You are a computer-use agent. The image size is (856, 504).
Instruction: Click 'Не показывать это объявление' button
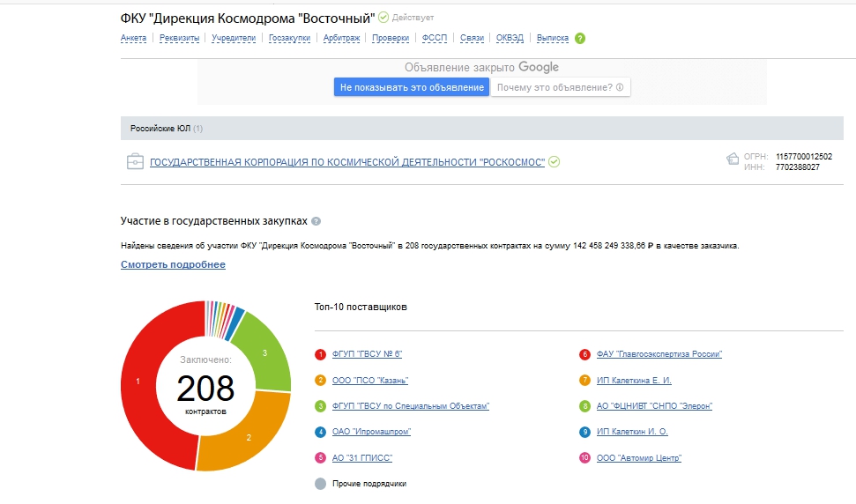click(x=412, y=87)
